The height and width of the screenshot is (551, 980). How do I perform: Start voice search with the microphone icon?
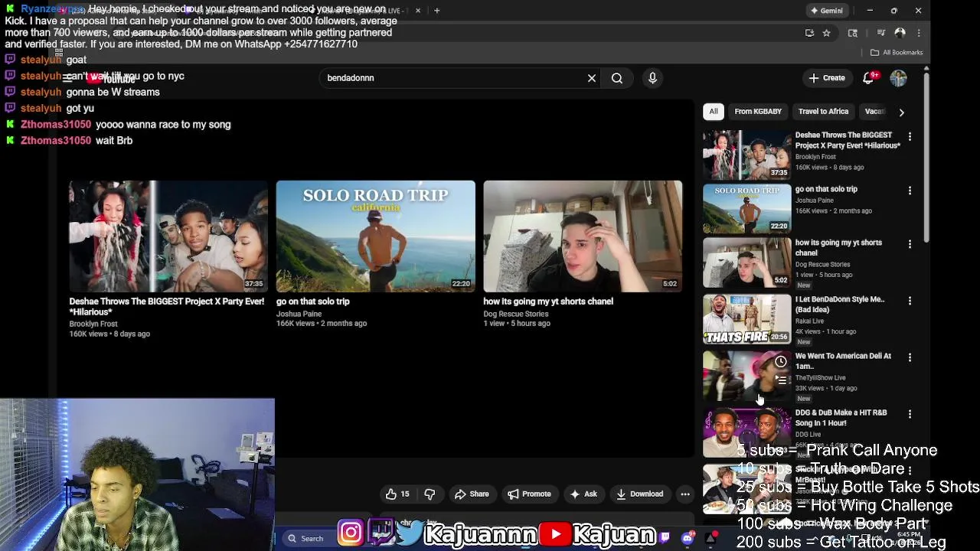click(652, 78)
